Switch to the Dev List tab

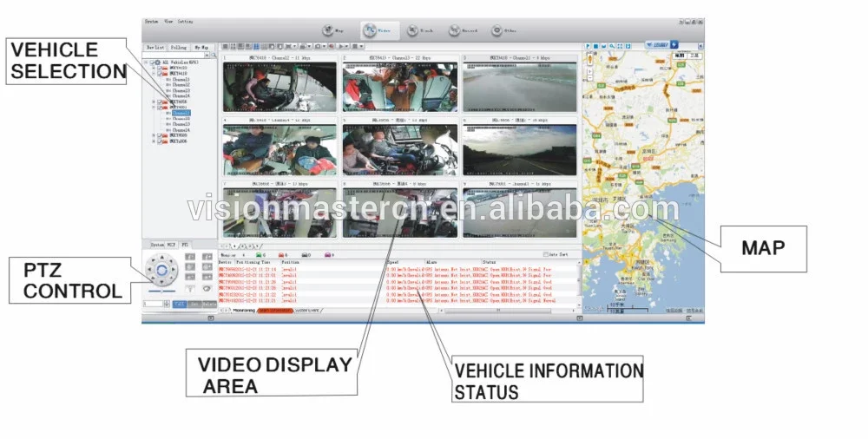[x=155, y=48]
